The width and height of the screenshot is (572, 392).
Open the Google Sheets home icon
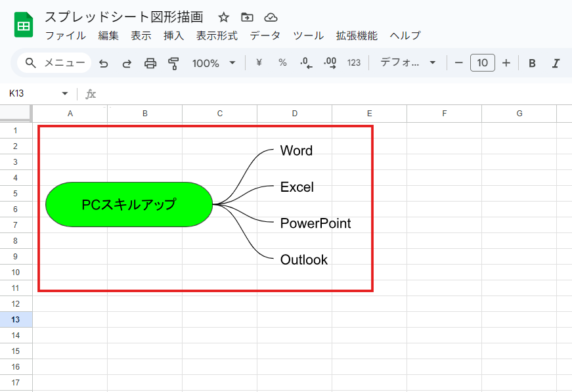point(24,25)
